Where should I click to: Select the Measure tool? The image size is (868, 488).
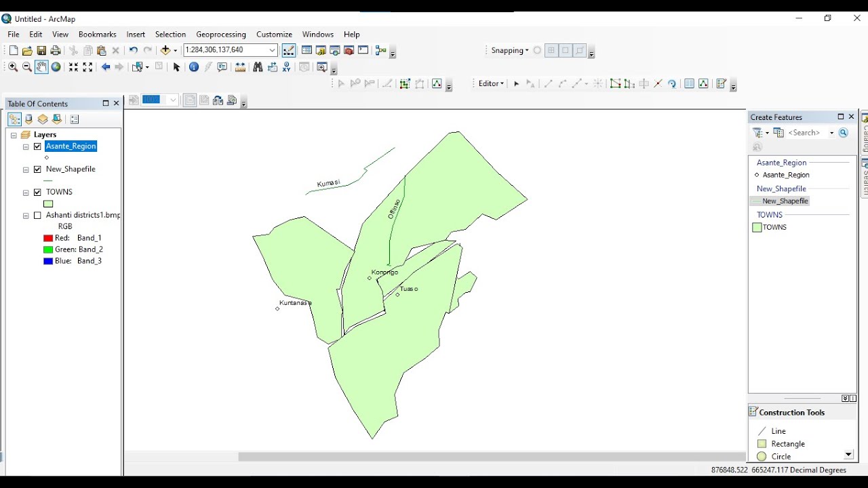point(240,66)
